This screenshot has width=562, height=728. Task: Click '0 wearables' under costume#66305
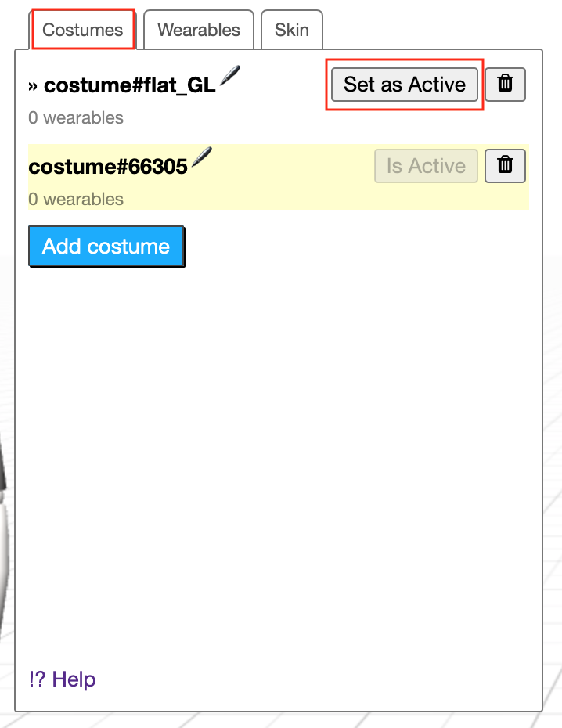(x=76, y=200)
